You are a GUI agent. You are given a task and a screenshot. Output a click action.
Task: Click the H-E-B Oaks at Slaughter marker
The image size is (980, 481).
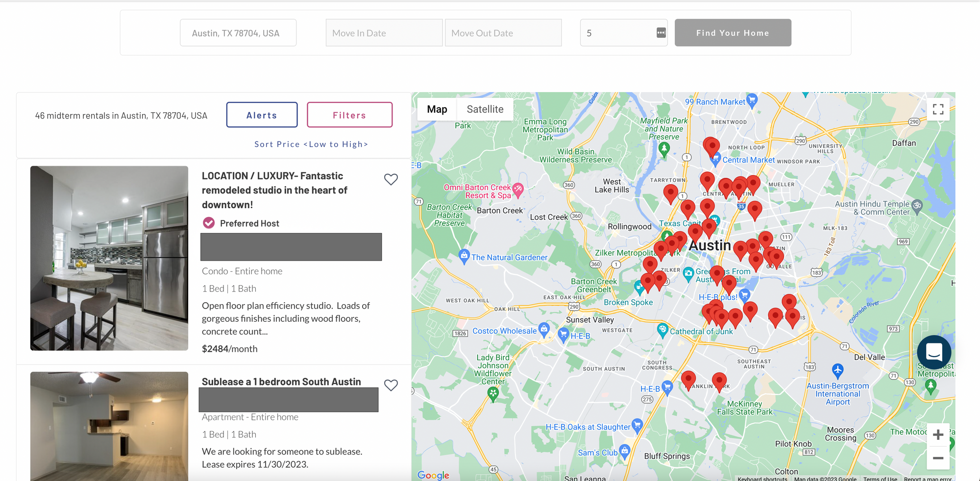[637, 425]
